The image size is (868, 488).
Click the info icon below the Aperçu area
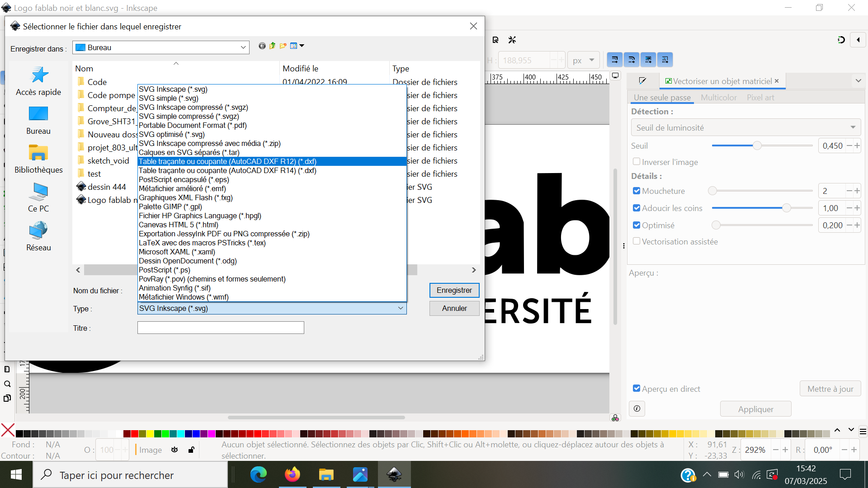click(x=637, y=408)
